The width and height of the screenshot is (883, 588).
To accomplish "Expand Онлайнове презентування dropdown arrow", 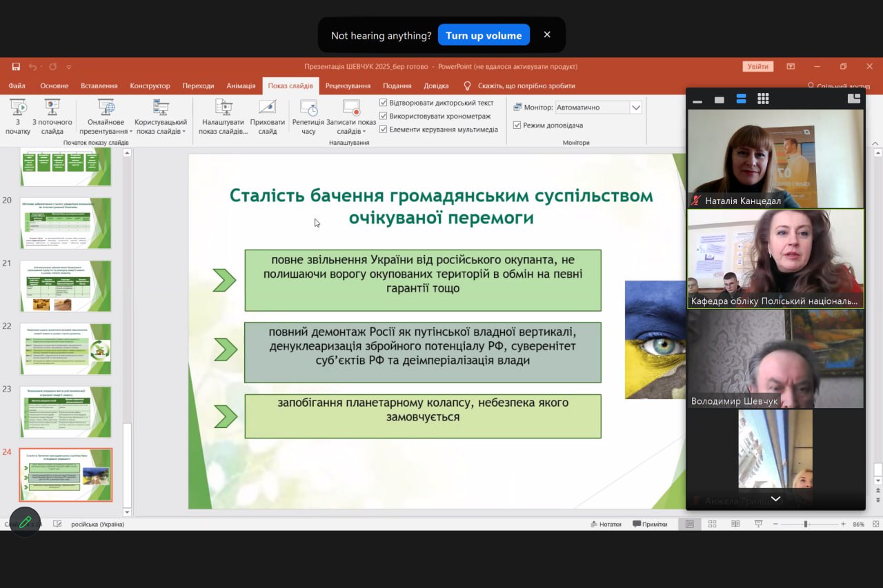I will pos(130,132).
